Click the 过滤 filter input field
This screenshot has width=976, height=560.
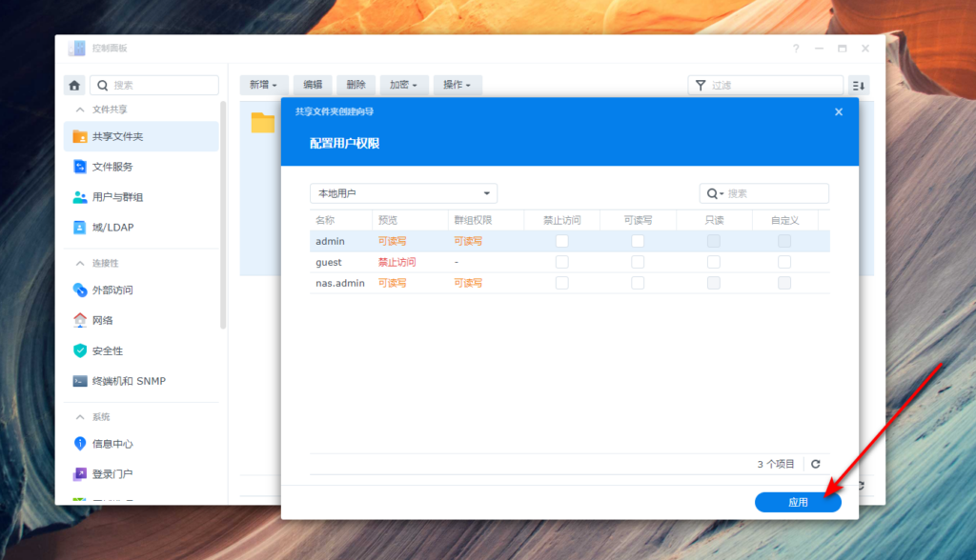coord(765,86)
